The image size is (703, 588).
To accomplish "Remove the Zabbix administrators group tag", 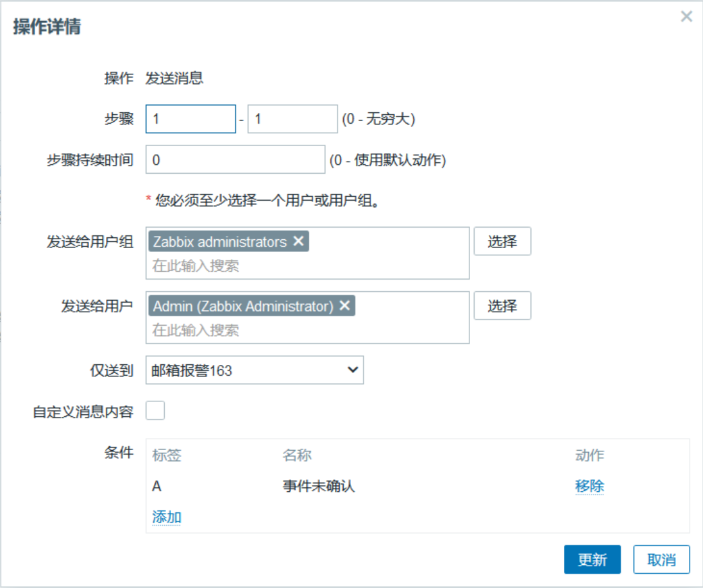I will pyautogui.click(x=299, y=241).
